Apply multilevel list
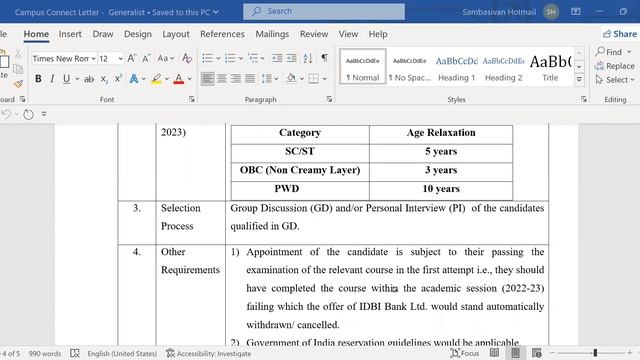Viewport: 640px width, 360px height. point(253,58)
